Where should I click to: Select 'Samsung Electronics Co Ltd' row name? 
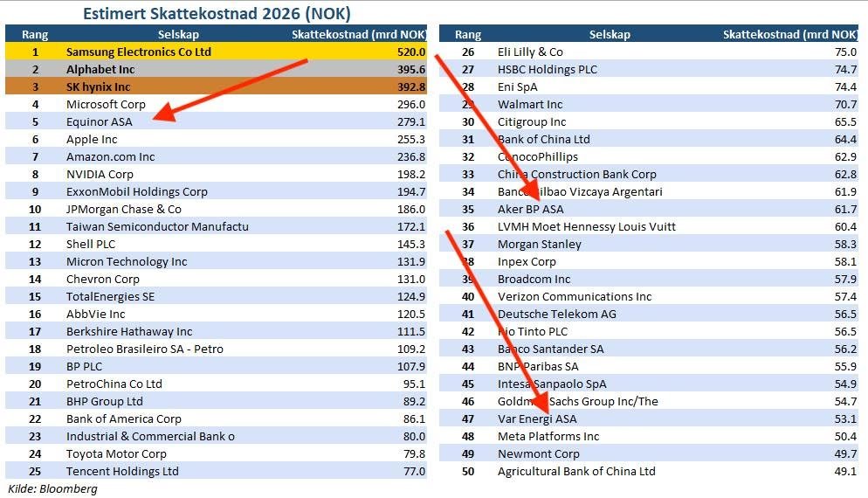pyautogui.click(x=138, y=52)
